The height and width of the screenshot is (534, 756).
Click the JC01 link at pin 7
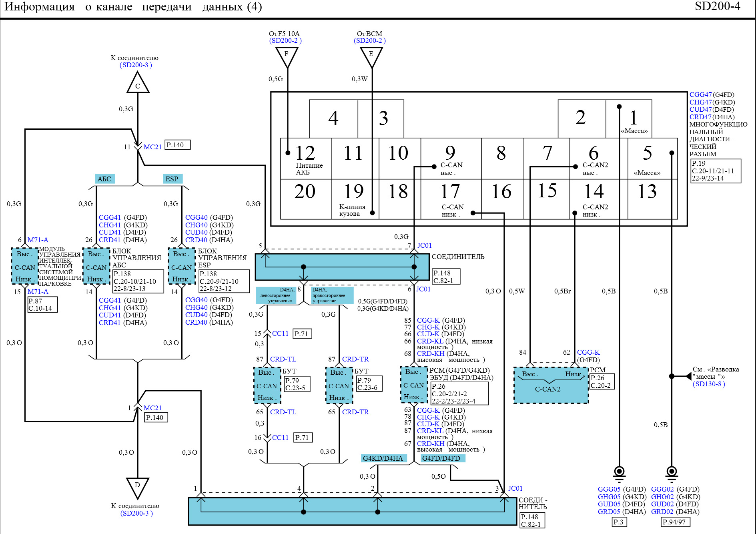[425, 245]
